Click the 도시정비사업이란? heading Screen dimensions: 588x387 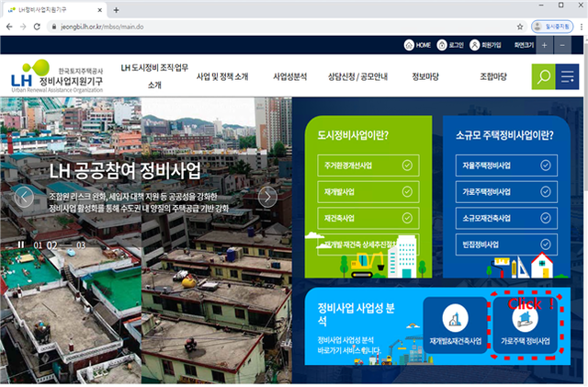coord(353,135)
